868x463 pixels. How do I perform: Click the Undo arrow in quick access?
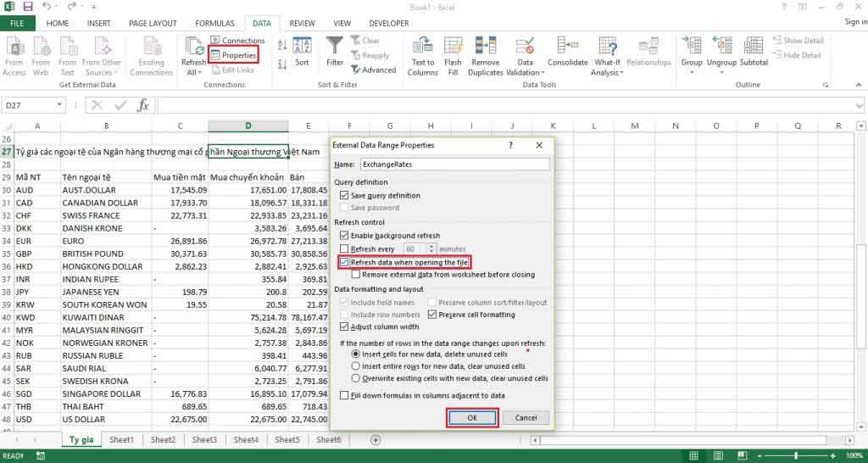click(46, 7)
